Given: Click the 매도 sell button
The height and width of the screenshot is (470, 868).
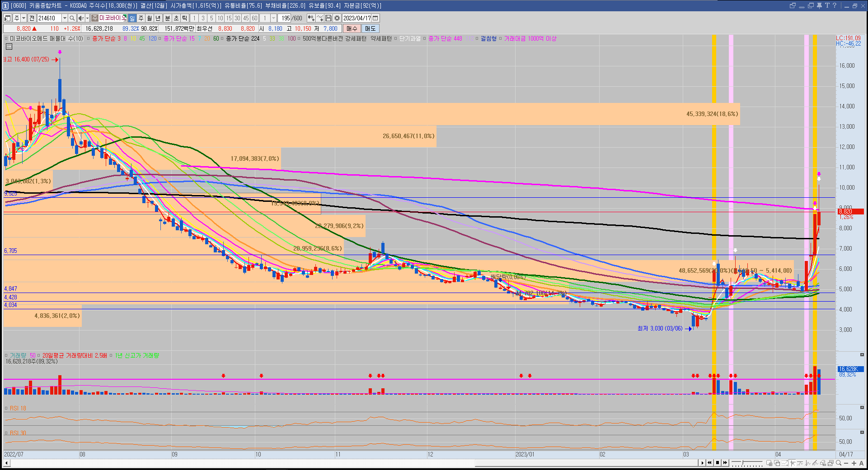Looking at the screenshot, I should click(x=370, y=28).
